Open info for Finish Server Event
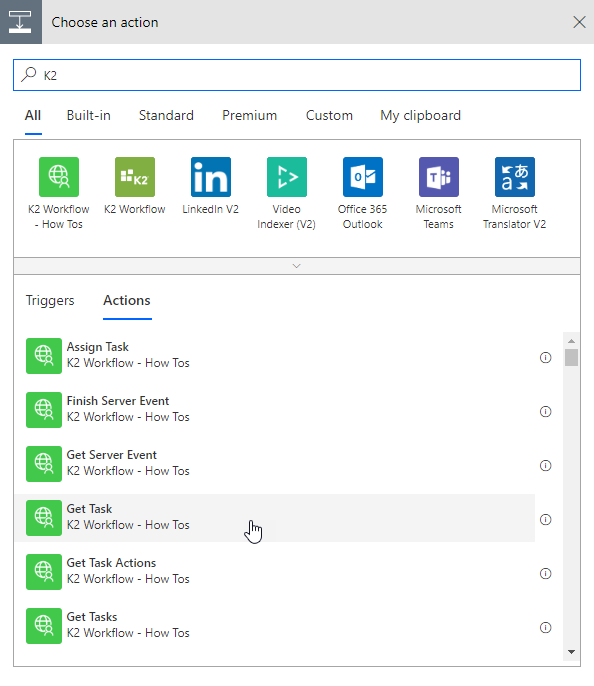Screen dimensions: 594x686 click(545, 412)
